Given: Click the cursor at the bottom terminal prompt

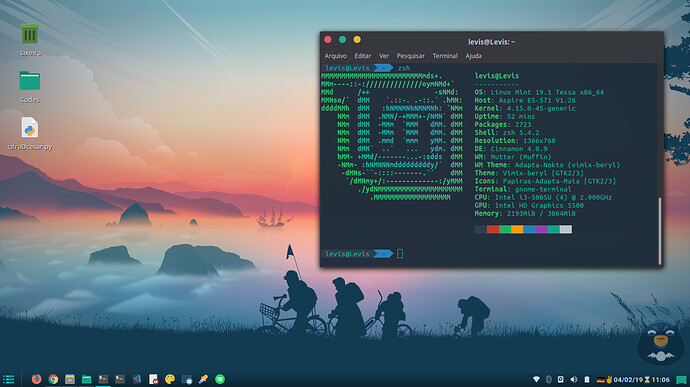Looking at the screenshot, I should (x=400, y=254).
